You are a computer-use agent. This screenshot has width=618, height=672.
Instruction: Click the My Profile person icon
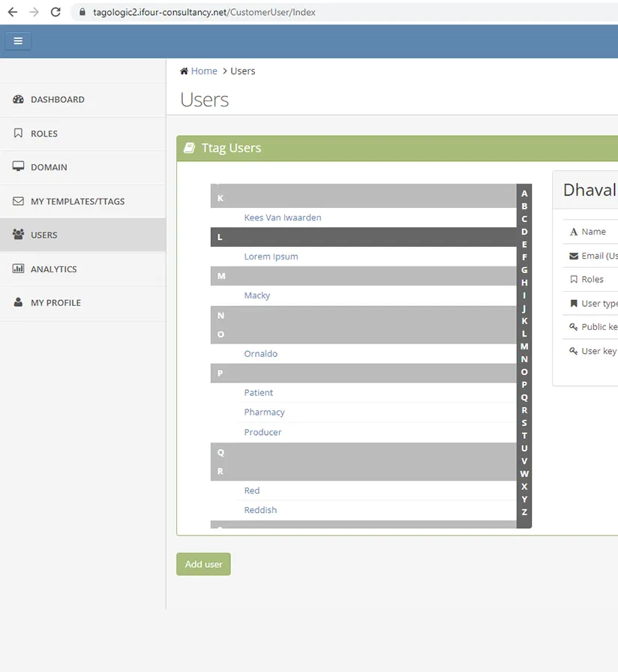tap(19, 302)
